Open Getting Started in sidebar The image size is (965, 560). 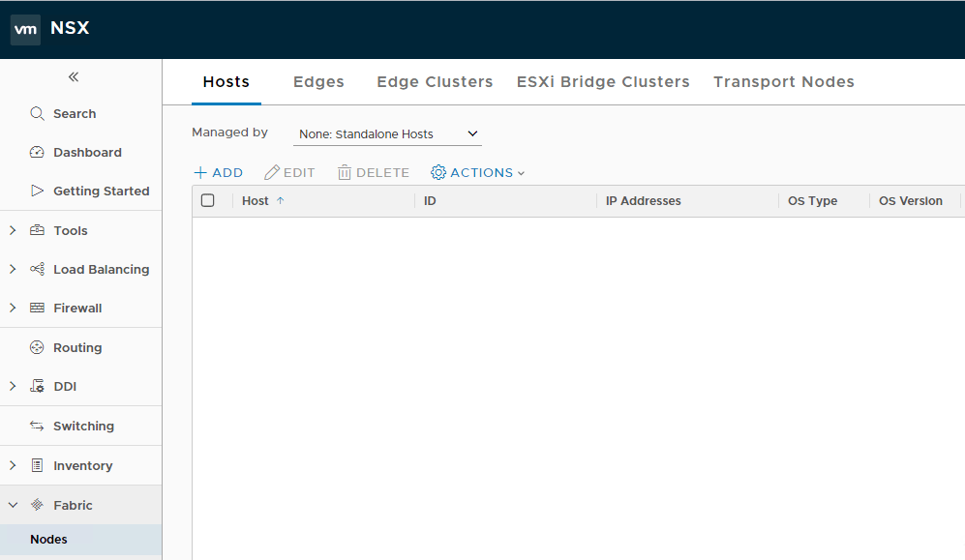[x=101, y=192]
